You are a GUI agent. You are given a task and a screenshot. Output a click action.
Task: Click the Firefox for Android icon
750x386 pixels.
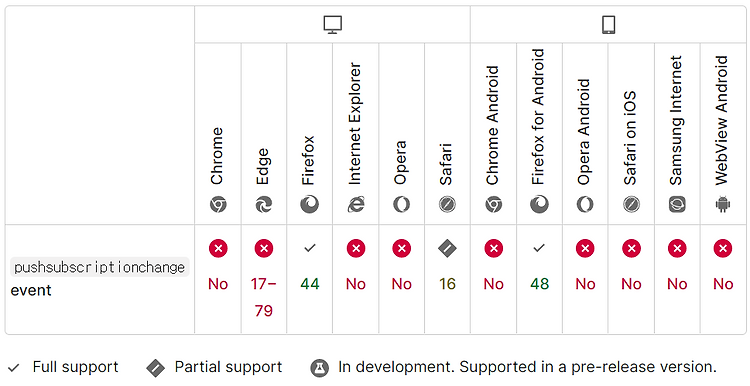[539, 205]
